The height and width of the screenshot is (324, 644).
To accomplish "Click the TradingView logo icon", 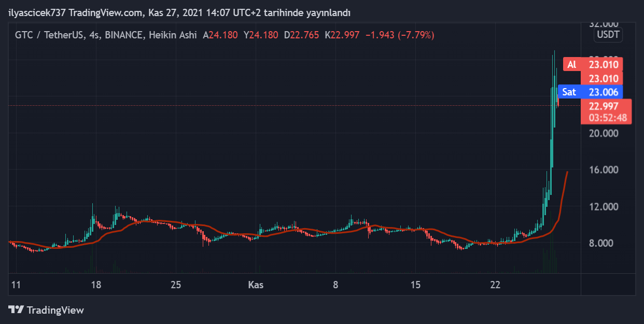I will point(16,310).
